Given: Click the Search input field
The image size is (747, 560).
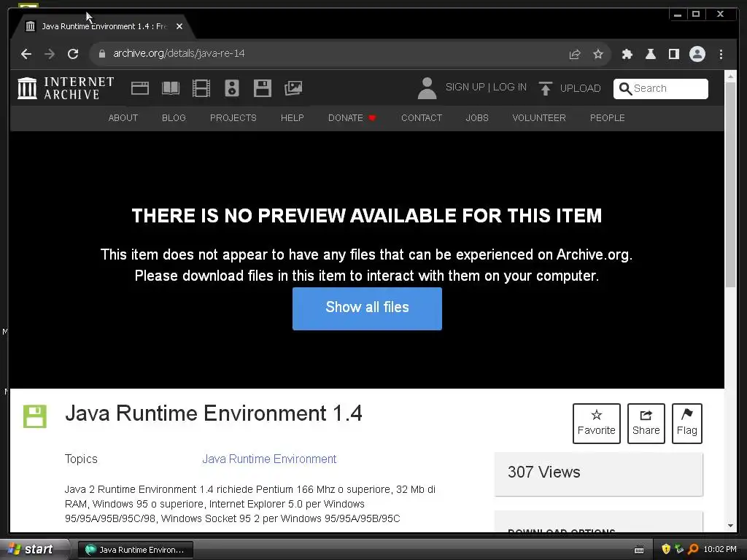Looking at the screenshot, I should pyautogui.click(x=661, y=88).
